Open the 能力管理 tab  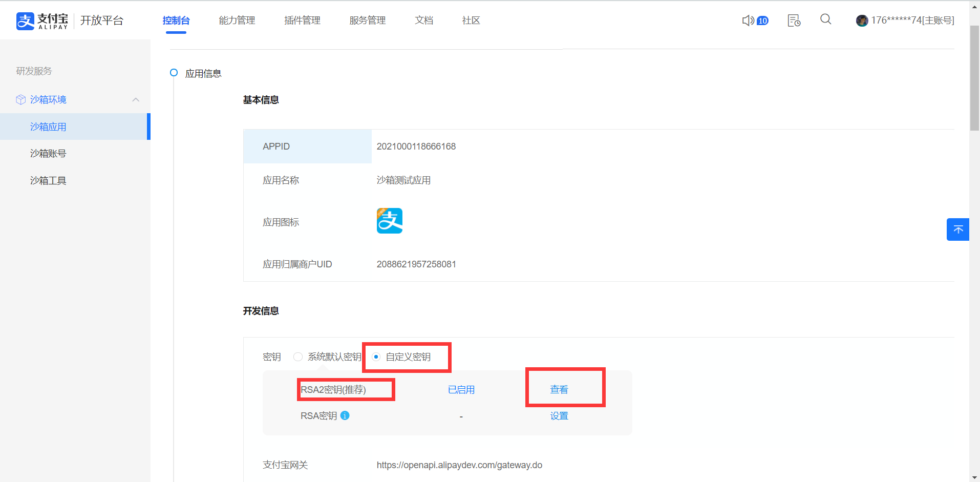point(237,20)
